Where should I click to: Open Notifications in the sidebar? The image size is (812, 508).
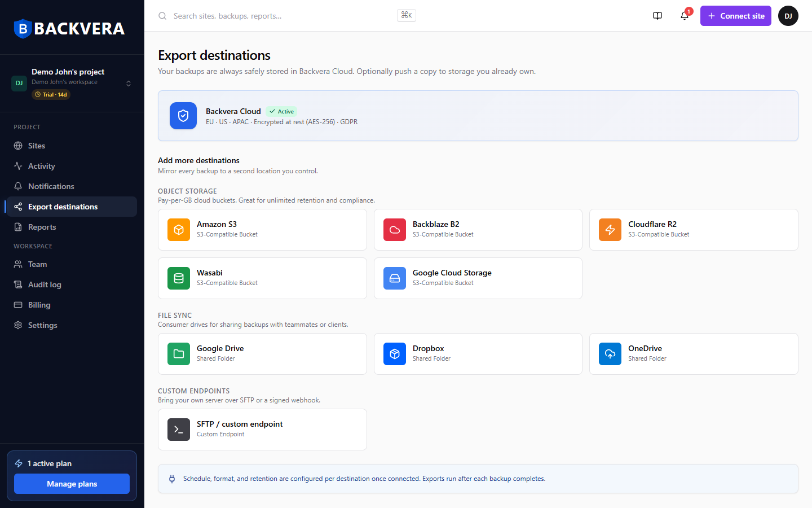point(72,186)
